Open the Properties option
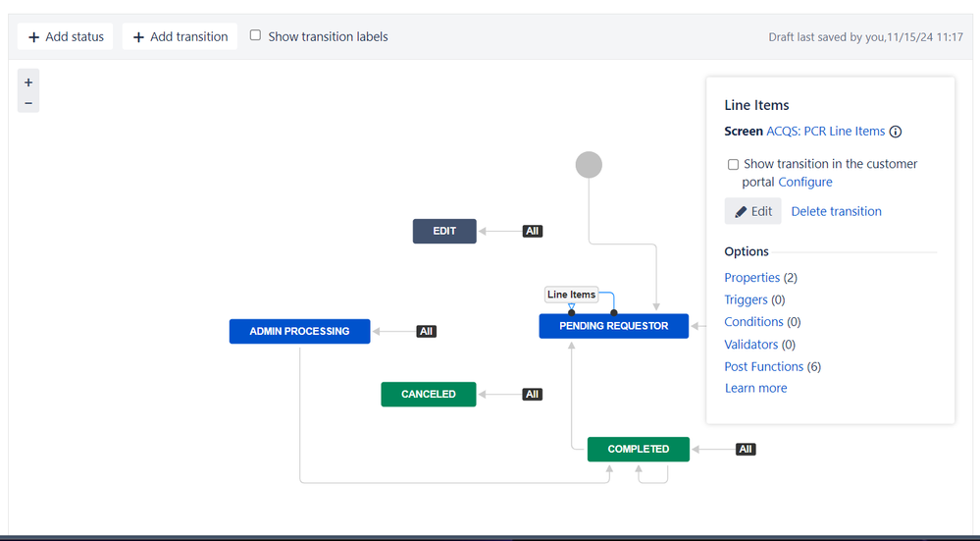The image size is (980, 541). point(751,277)
